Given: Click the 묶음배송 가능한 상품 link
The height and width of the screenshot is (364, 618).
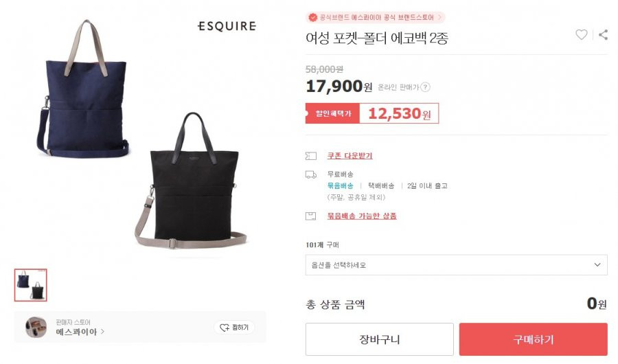Looking at the screenshot, I should tap(362, 216).
